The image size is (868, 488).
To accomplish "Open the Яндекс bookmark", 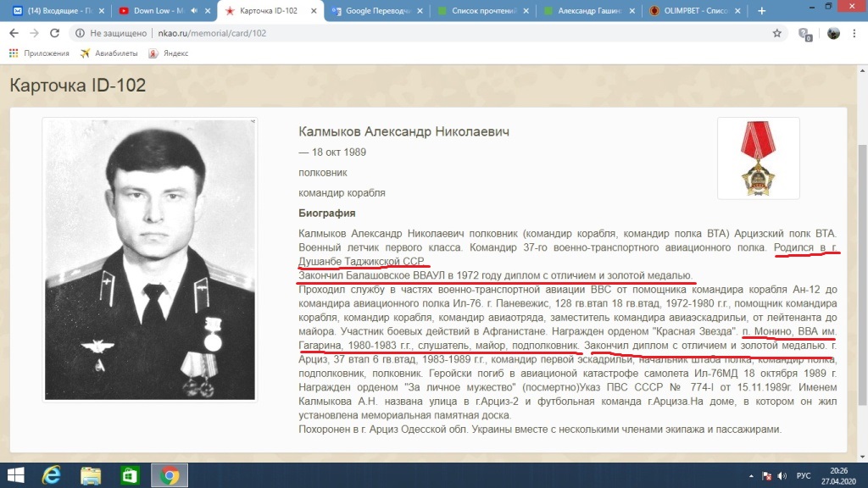I will tap(169, 53).
